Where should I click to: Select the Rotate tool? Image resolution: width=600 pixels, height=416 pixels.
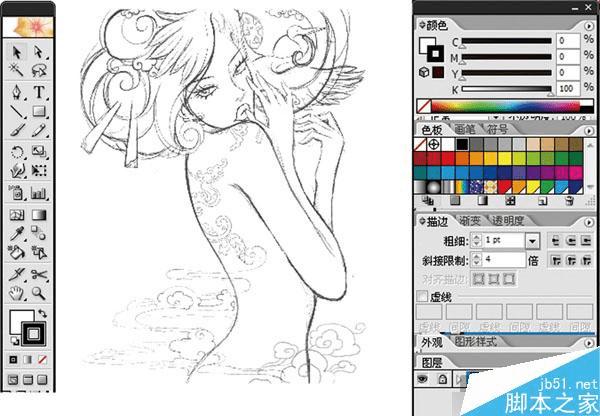17,152
